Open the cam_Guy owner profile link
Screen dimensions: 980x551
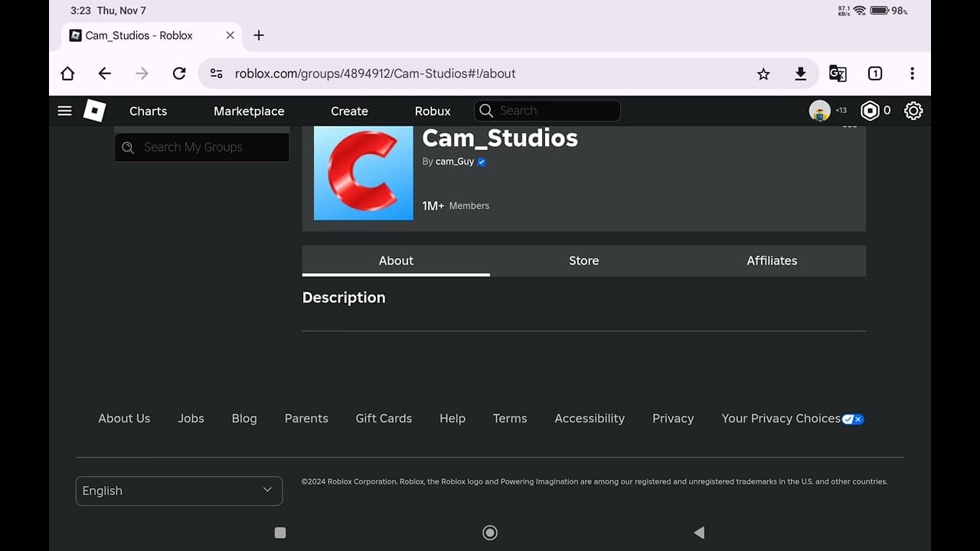pos(455,161)
